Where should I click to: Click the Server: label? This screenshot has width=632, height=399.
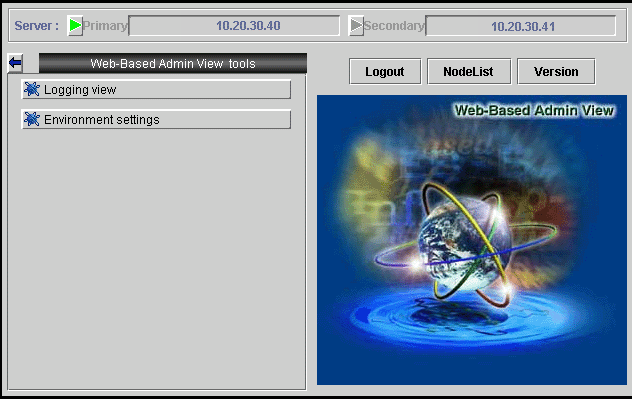pyautogui.click(x=37, y=26)
